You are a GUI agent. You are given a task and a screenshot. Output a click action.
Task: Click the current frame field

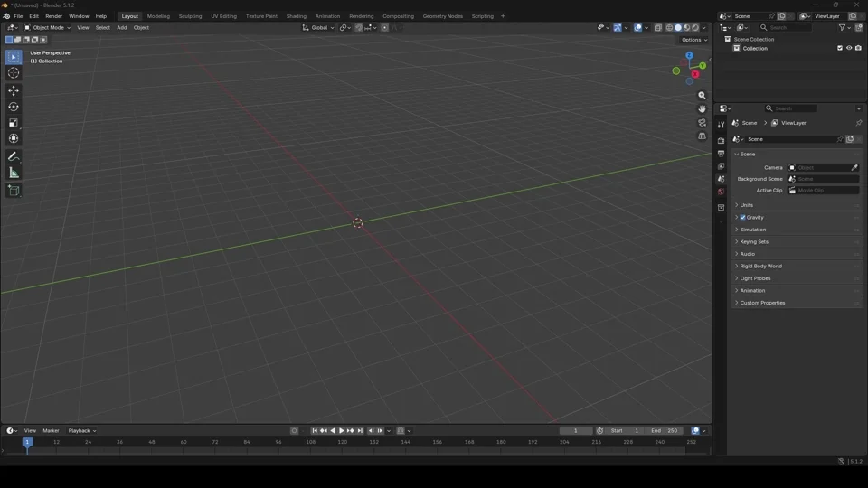[576, 430]
